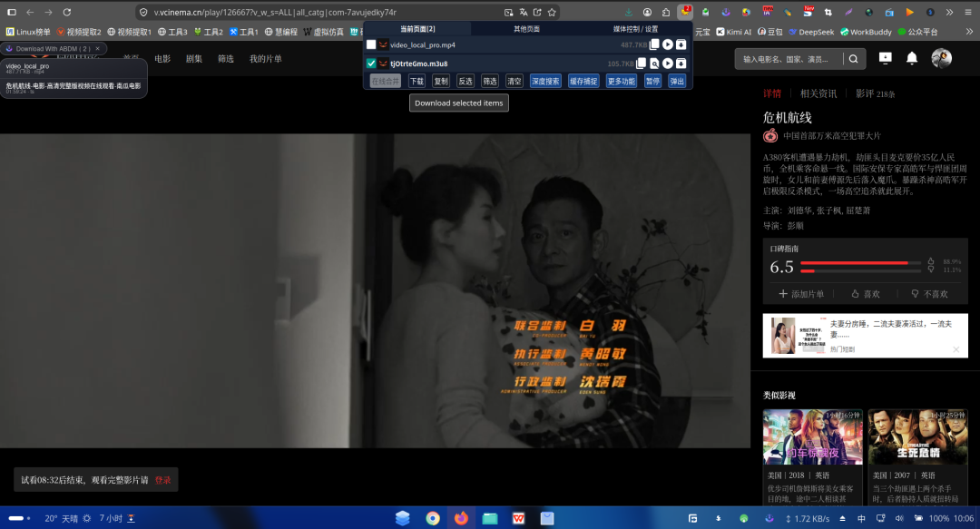Download video_local_pro.mp4 via its download icon

(681, 45)
